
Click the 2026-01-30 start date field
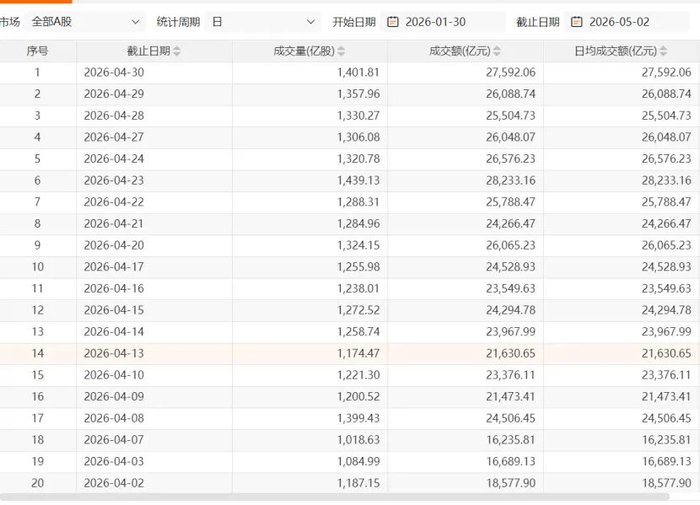tap(443, 21)
